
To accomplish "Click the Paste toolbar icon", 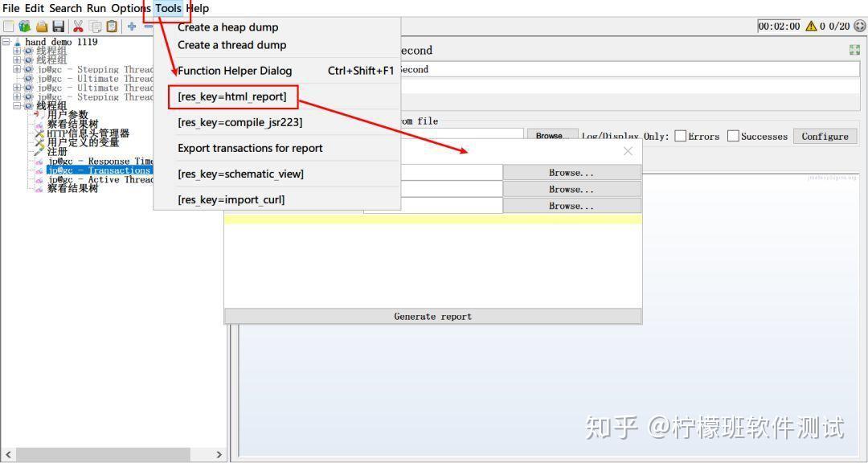I will click(111, 26).
